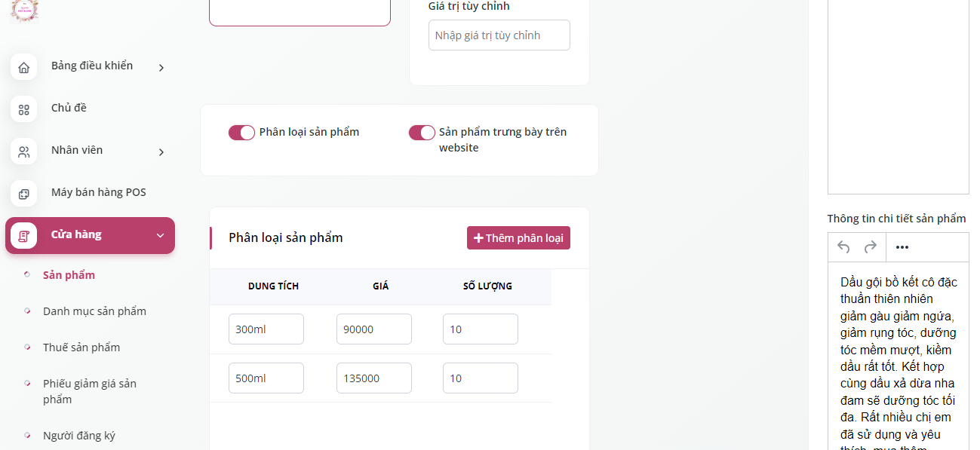Collapse the Cửa hàng menu chevron
The width and height of the screenshot is (980, 450).
[160, 236]
